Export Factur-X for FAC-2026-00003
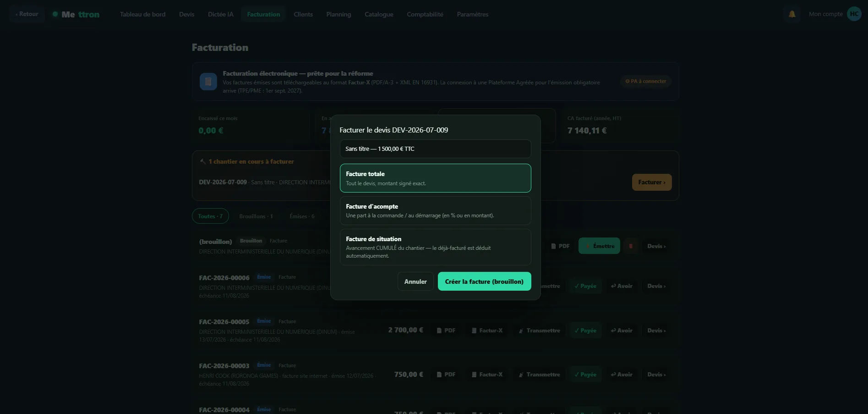Image resolution: width=868 pixels, height=414 pixels. tap(487, 375)
